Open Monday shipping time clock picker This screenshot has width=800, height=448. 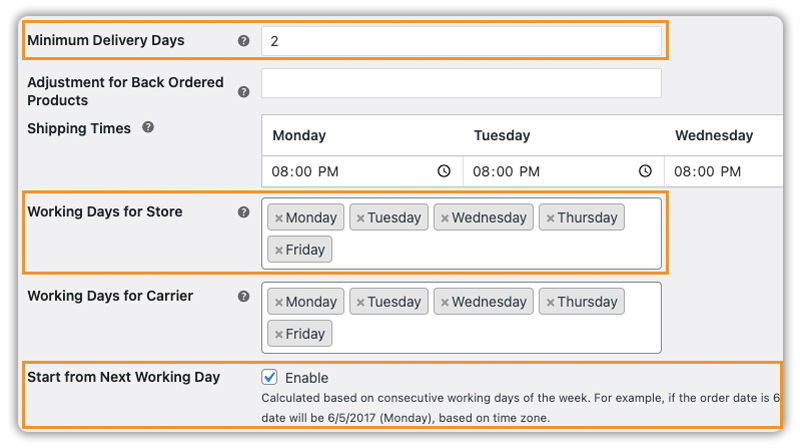click(444, 171)
